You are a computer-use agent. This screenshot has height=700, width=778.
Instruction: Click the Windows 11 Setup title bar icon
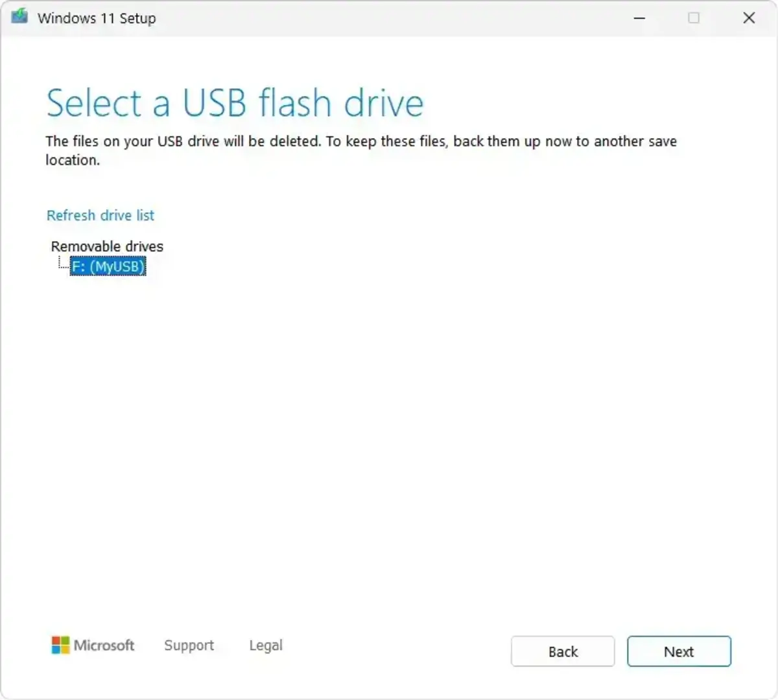(19, 17)
